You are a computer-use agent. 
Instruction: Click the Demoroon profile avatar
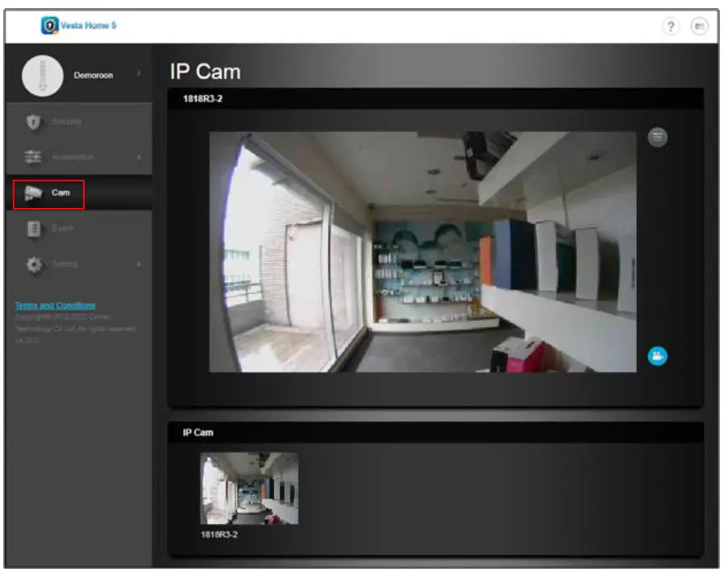tap(42, 76)
